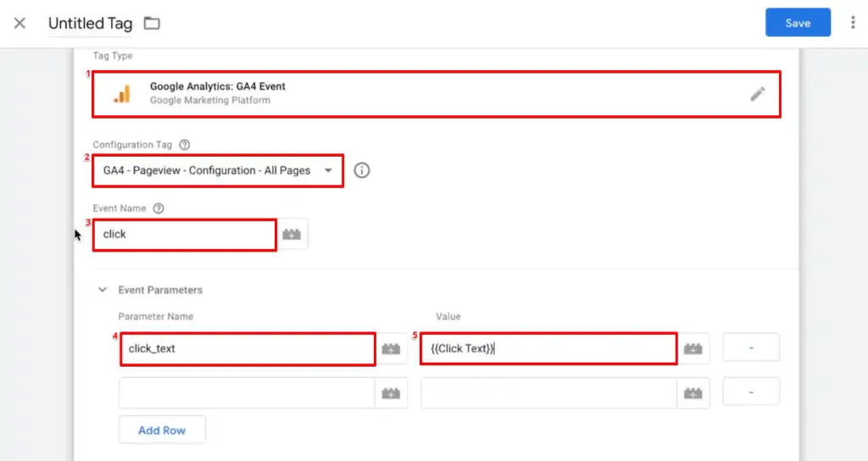This screenshot has width=868, height=461.
Task: Edit the {{Click Text}} value field
Action: click(548, 348)
